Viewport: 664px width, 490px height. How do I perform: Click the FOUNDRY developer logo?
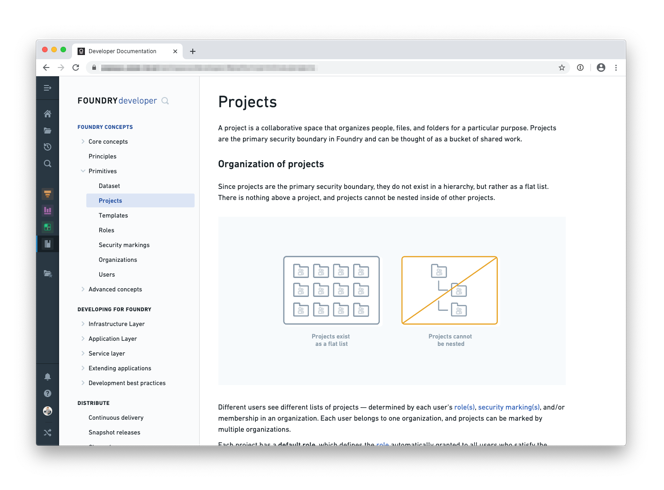(117, 101)
